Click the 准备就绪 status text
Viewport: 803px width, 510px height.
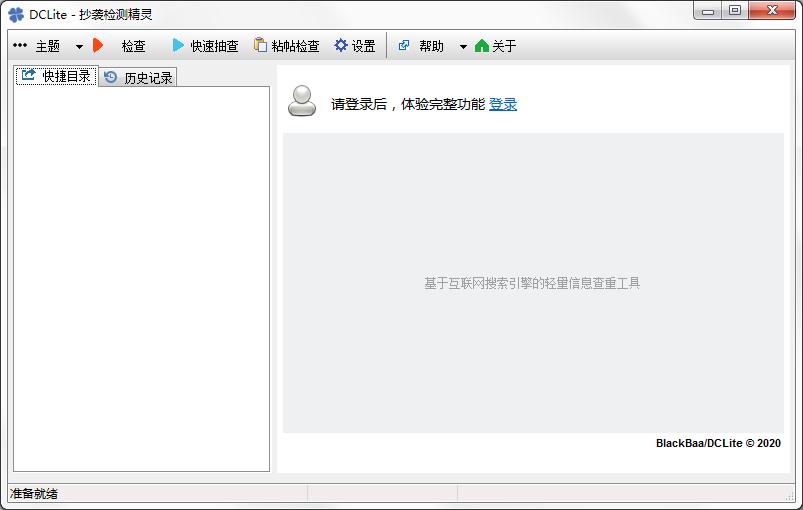34,494
